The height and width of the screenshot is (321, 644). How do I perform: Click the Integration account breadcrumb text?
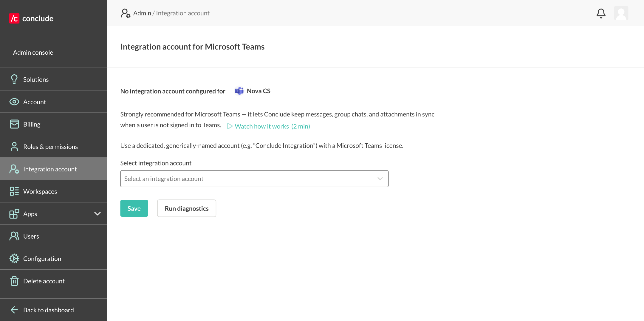pos(183,13)
